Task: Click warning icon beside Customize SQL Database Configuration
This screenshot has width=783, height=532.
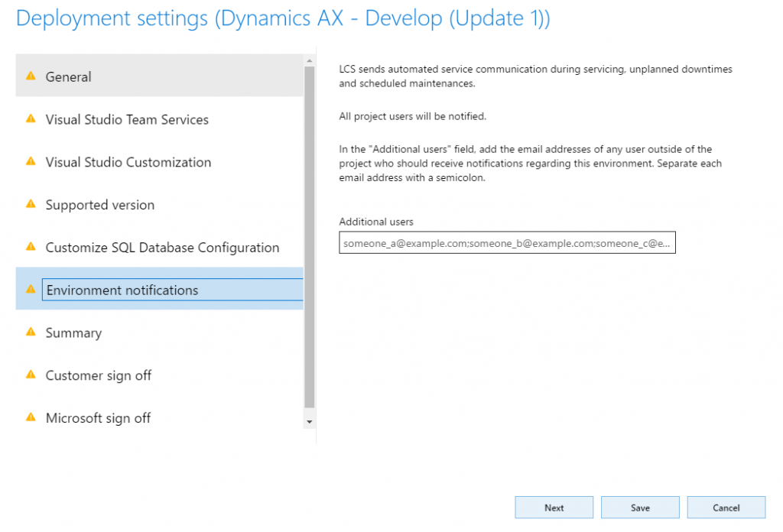Action: 31,247
